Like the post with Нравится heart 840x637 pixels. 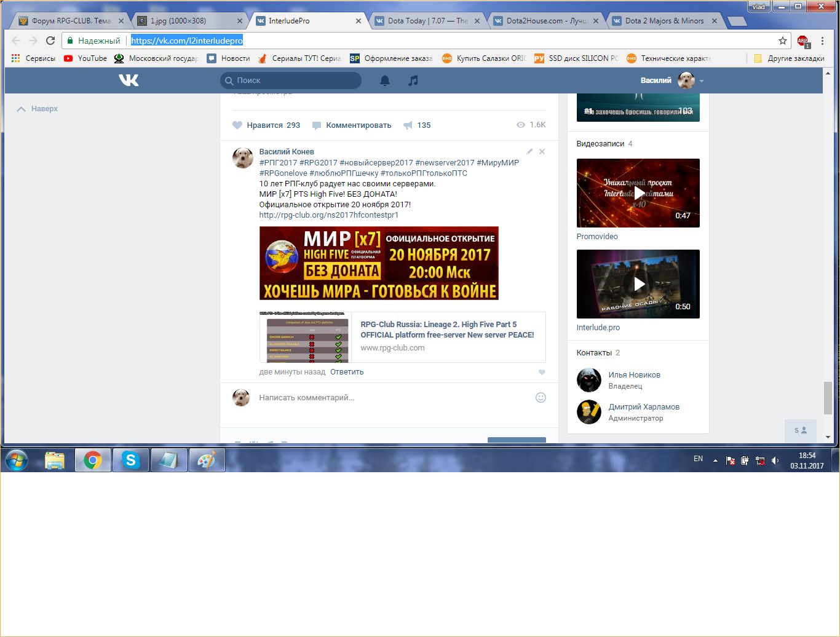pyautogui.click(x=237, y=125)
